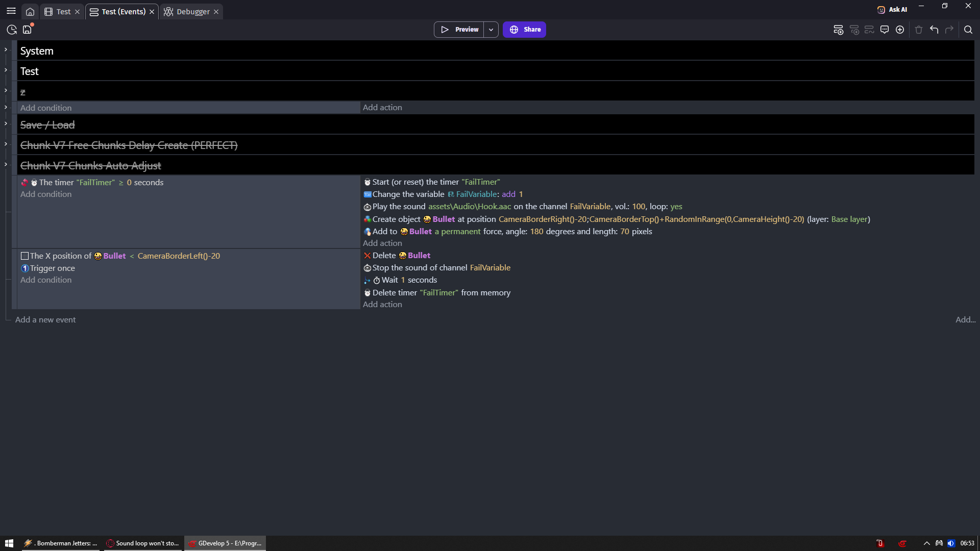Open the main hamburger menu
The width and height of the screenshot is (980, 551).
click(x=11, y=11)
